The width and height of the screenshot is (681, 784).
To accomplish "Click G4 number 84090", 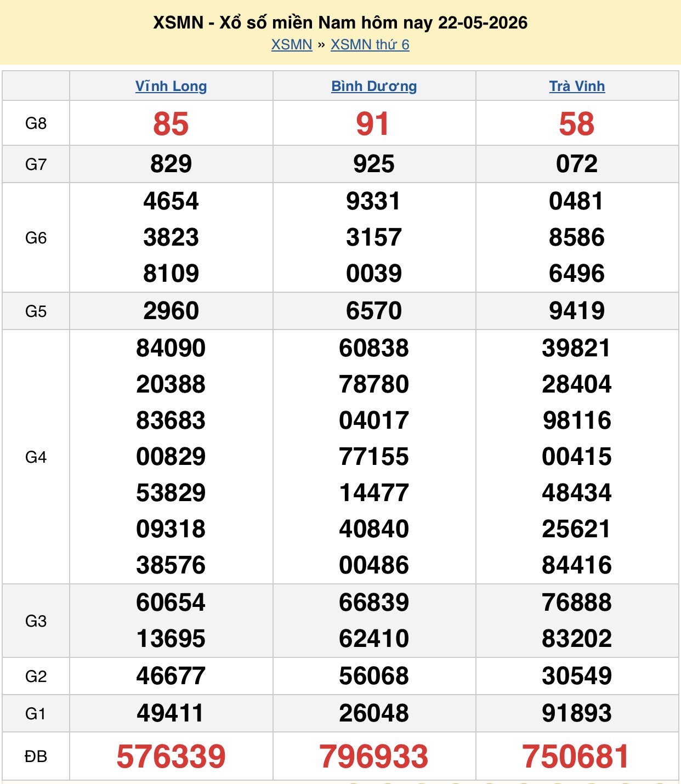I will (171, 348).
